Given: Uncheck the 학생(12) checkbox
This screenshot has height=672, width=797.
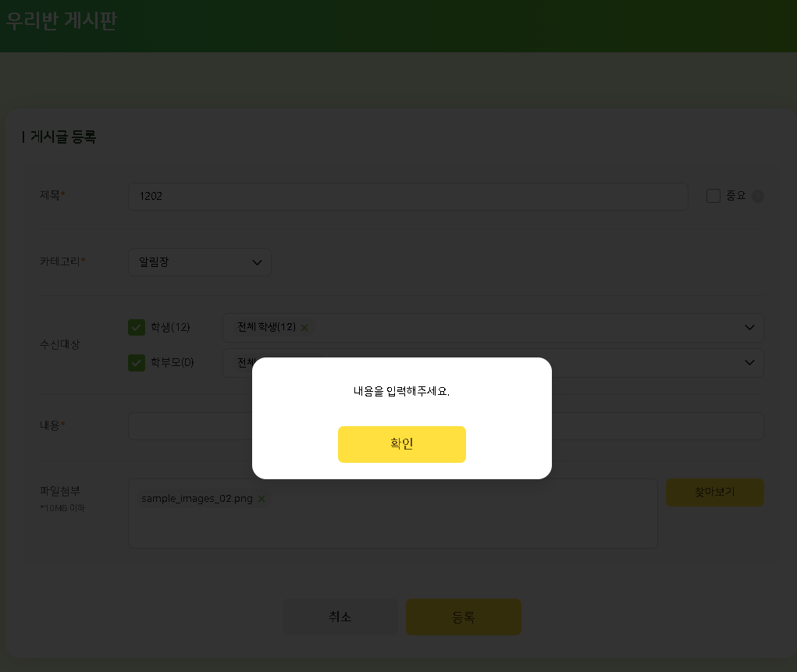Looking at the screenshot, I should pyautogui.click(x=137, y=327).
